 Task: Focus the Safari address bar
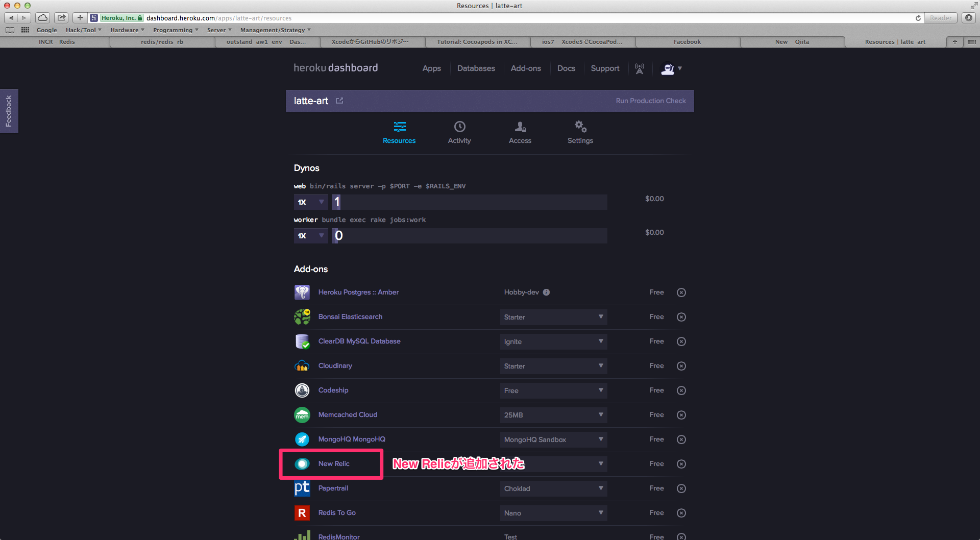click(x=505, y=18)
